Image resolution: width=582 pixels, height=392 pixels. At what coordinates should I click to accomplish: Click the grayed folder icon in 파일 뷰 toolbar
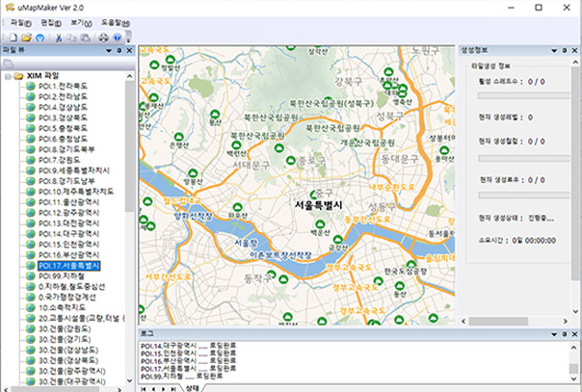pyautogui.click(x=8, y=64)
